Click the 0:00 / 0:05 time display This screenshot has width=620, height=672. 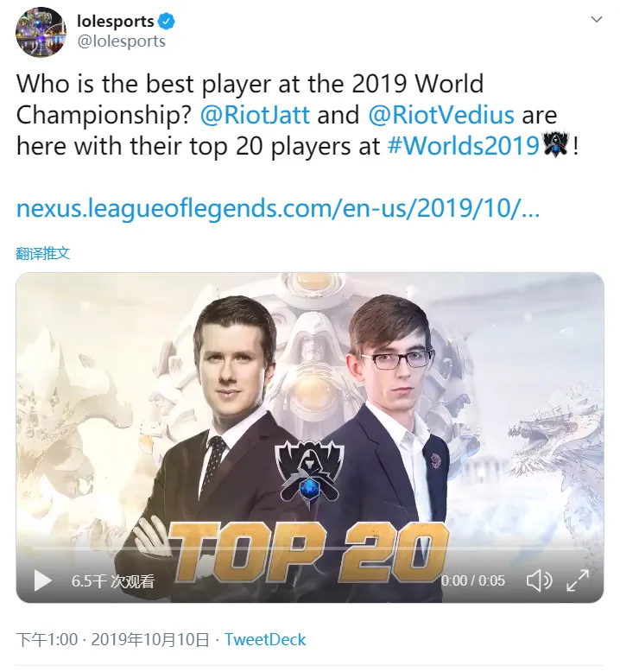[x=472, y=580]
